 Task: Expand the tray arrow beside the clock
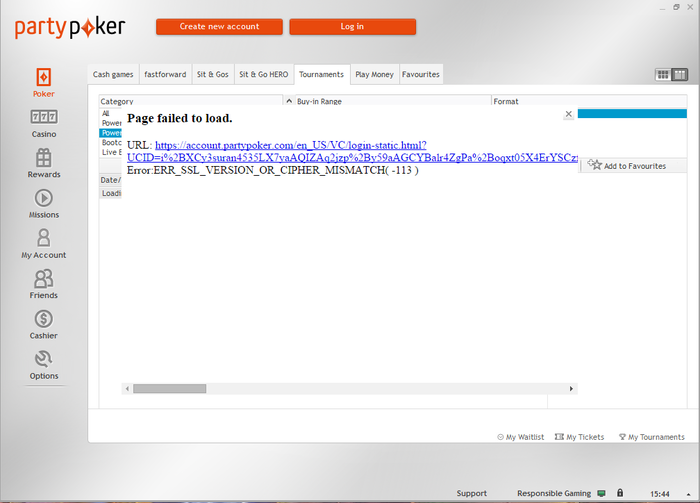click(x=688, y=494)
